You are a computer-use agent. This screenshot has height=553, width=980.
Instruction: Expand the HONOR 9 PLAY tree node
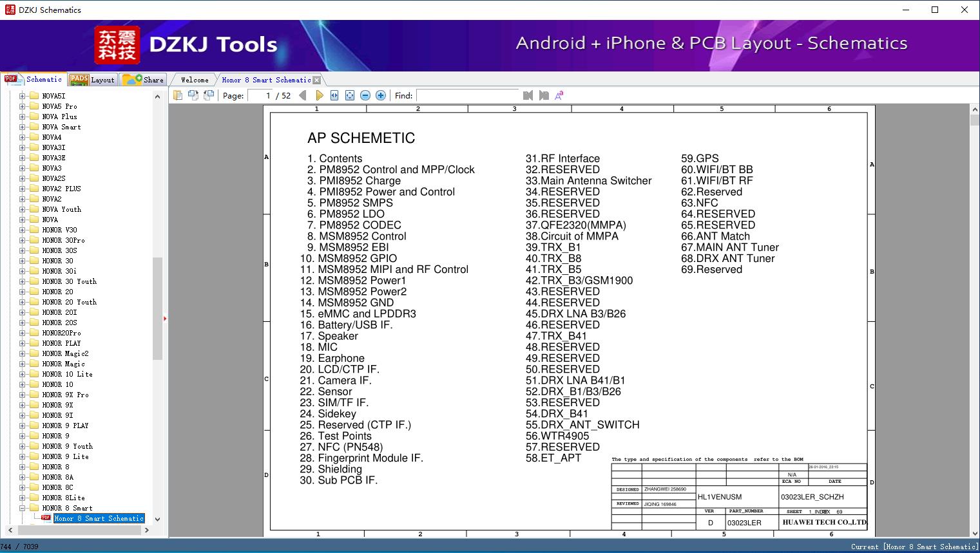pos(23,426)
